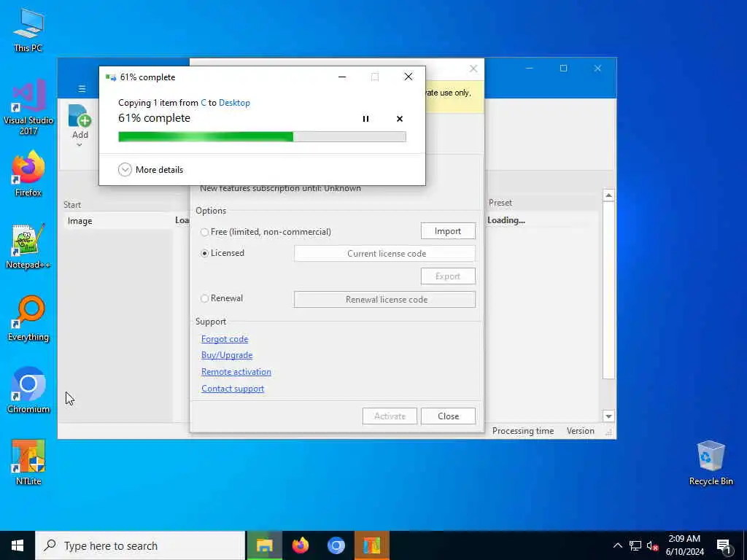The image size is (747, 560).
Task: Open Chromium from the taskbar
Action: (x=336, y=545)
